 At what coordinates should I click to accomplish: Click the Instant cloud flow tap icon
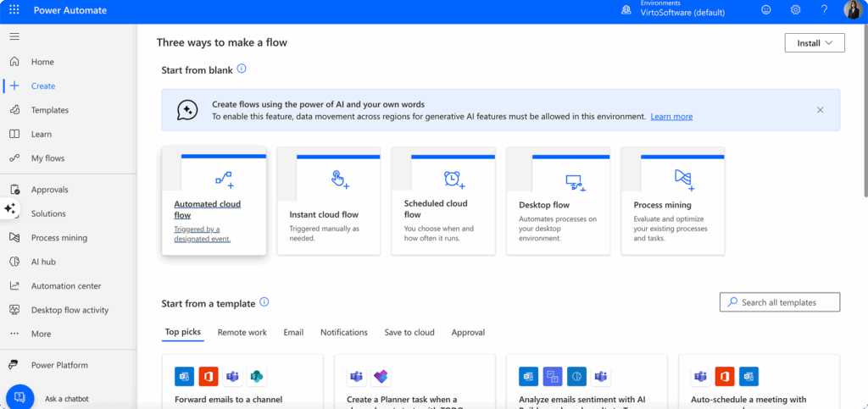pyautogui.click(x=340, y=179)
